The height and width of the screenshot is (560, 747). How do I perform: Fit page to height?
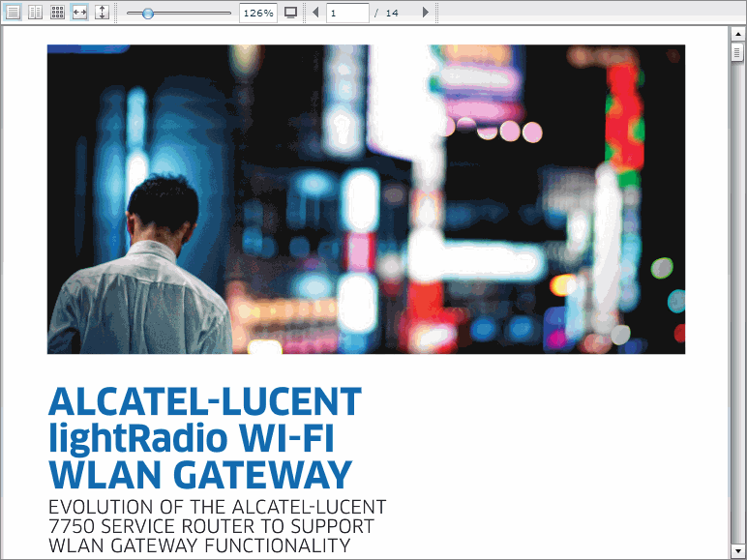[102, 13]
